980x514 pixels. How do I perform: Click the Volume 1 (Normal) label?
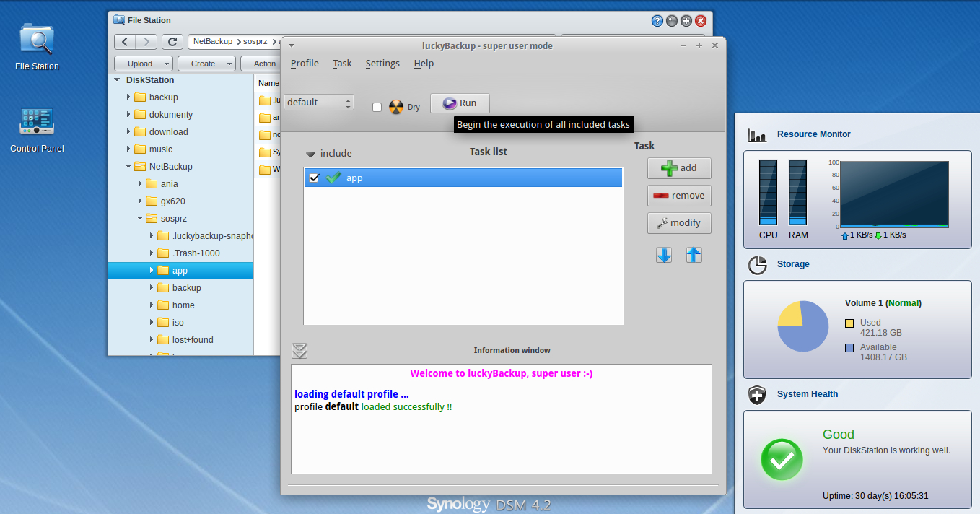click(883, 303)
